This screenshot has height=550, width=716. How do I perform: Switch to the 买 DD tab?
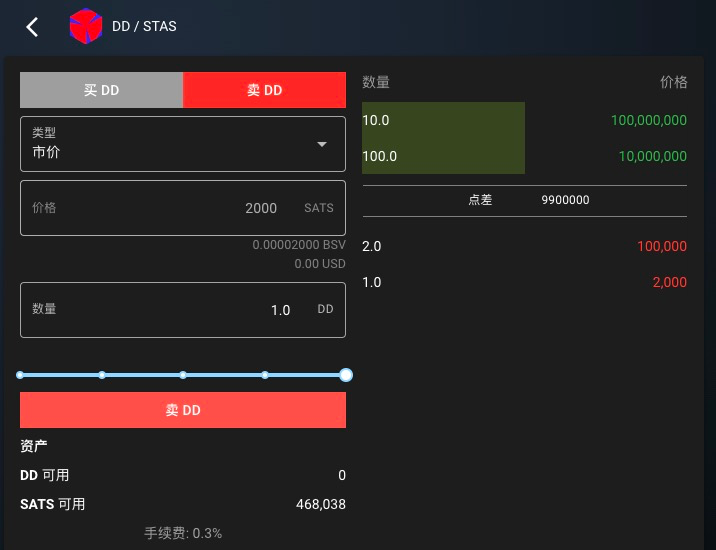point(101,90)
